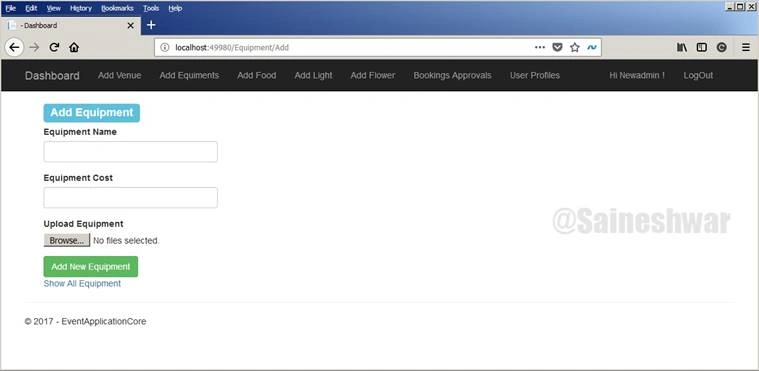Open the Add Flower page
The width and height of the screenshot is (759, 371).
pyautogui.click(x=373, y=76)
